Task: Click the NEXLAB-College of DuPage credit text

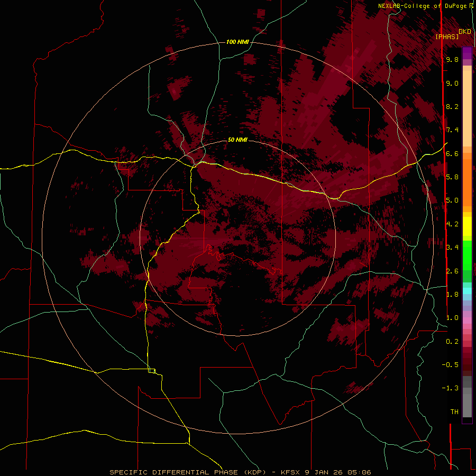Action: click(x=422, y=6)
